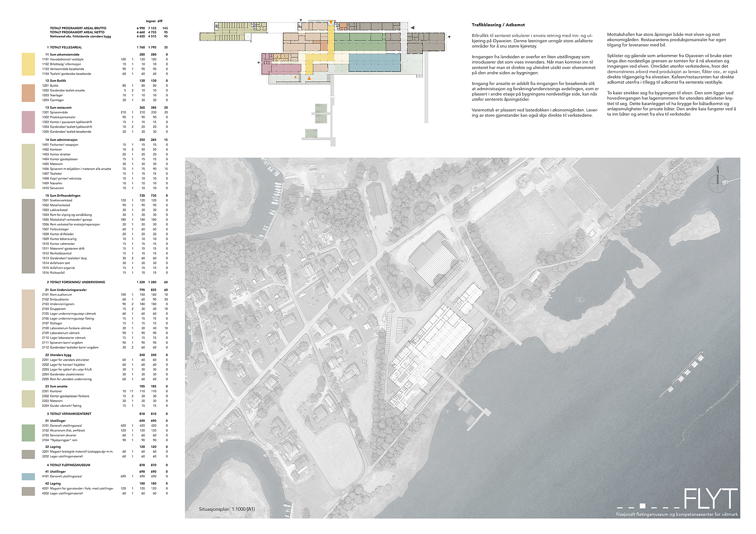Click the grey swatch beside 42 Lagring

click(28, 491)
